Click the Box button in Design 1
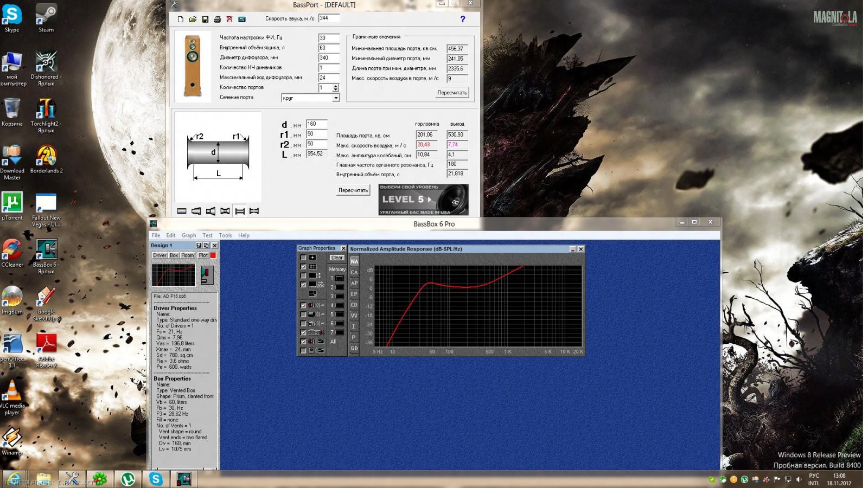This screenshot has width=868, height=488. pos(174,255)
